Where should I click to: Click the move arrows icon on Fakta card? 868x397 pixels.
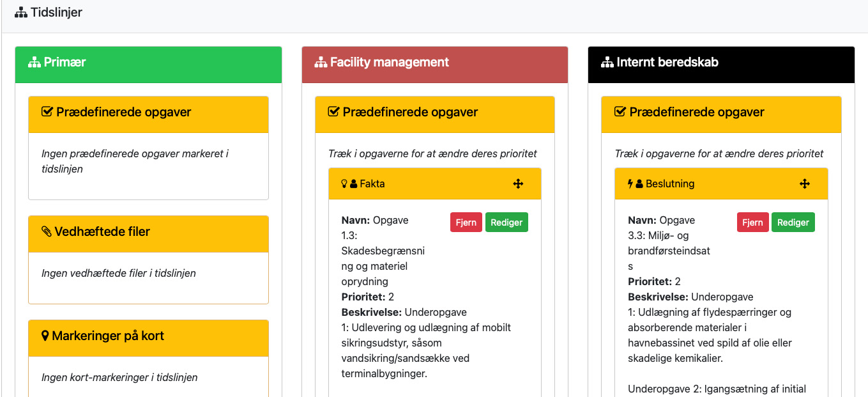pyautogui.click(x=518, y=184)
